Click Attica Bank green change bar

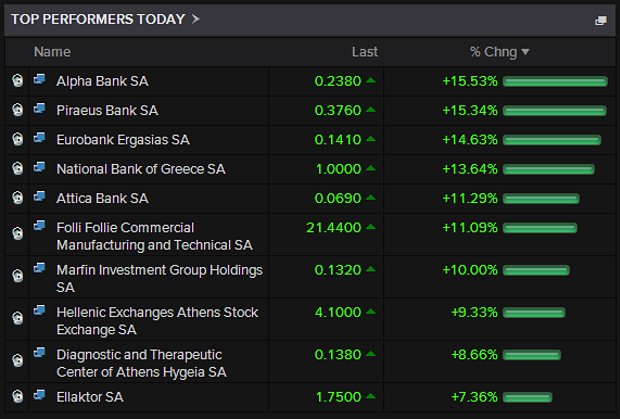click(541, 198)
